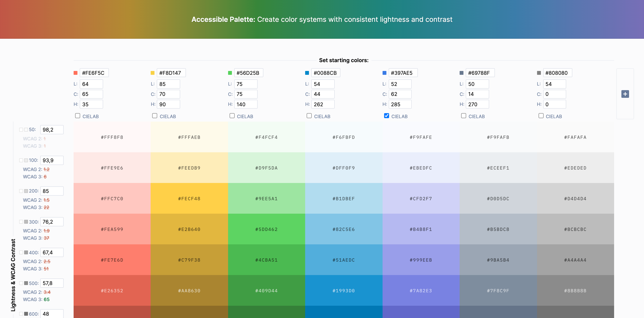The width and height of the screenshot is (644, 318).
Task: Click the yellow swatch beside #F8D147
Action: (x=153, y=73)
